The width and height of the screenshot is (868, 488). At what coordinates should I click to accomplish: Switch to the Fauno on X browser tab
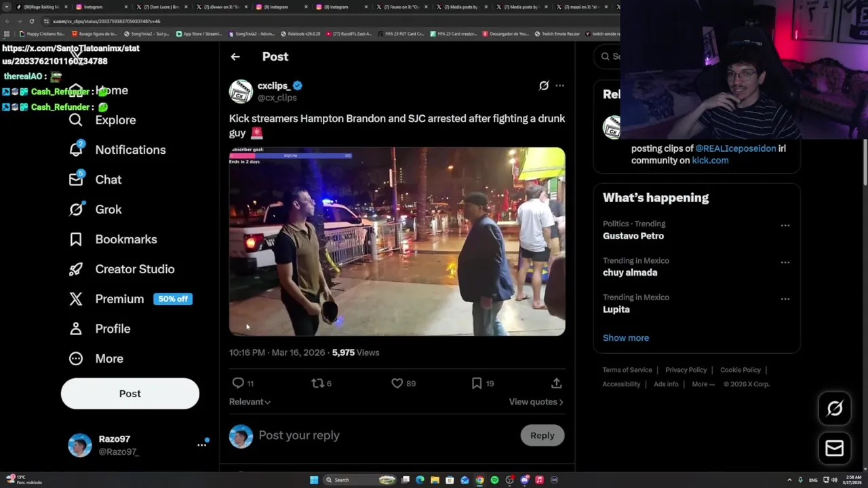click(x=400, y=7)
